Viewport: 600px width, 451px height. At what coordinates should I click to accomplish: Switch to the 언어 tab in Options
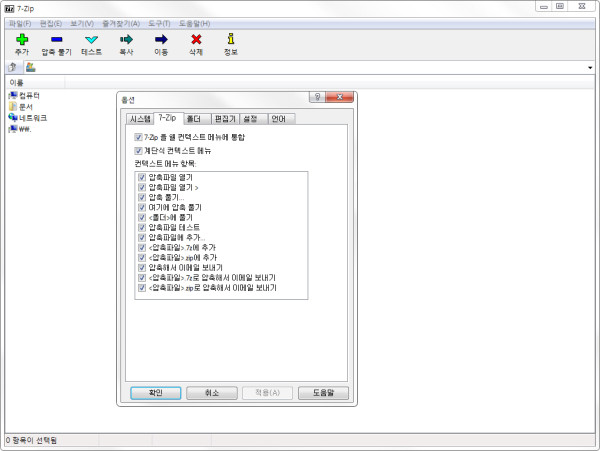pyautogui.click(x=278, y=118)
